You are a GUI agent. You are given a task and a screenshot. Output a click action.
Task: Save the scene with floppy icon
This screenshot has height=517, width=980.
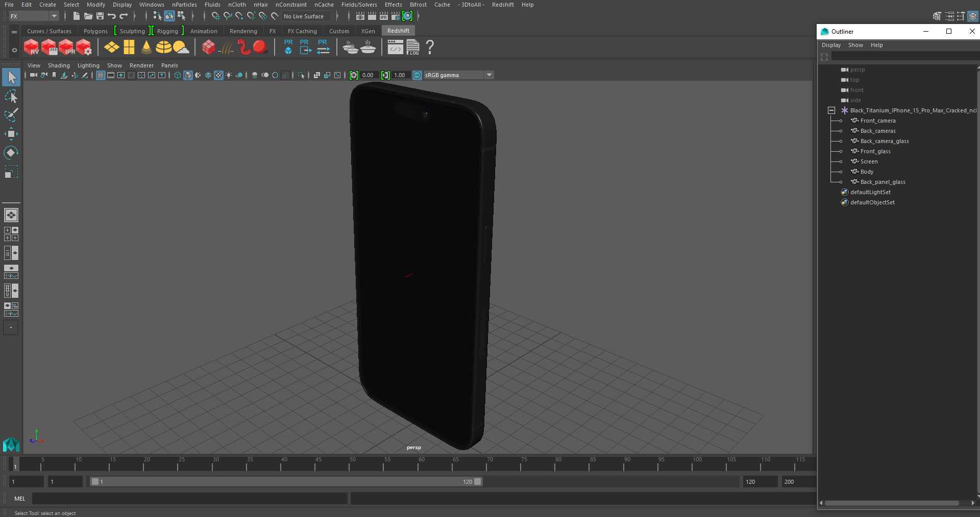point(100,16)
